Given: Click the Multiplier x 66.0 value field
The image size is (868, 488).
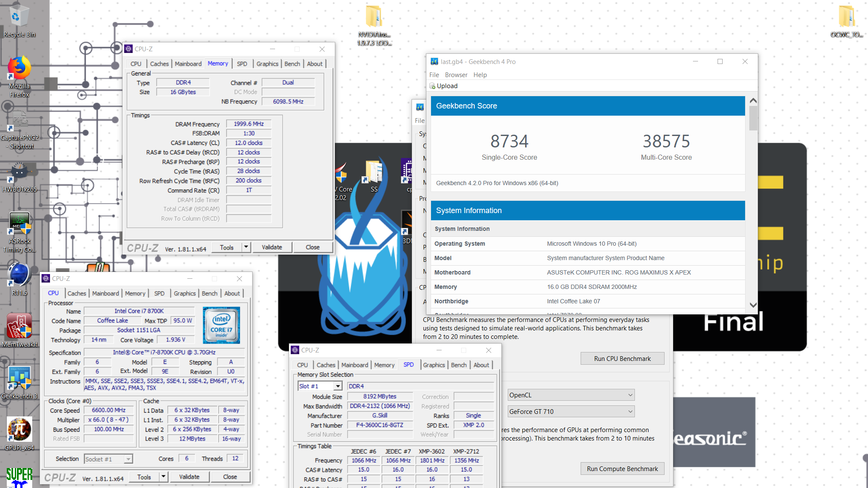Looking at the screenshot, I should tap(108, 420).
